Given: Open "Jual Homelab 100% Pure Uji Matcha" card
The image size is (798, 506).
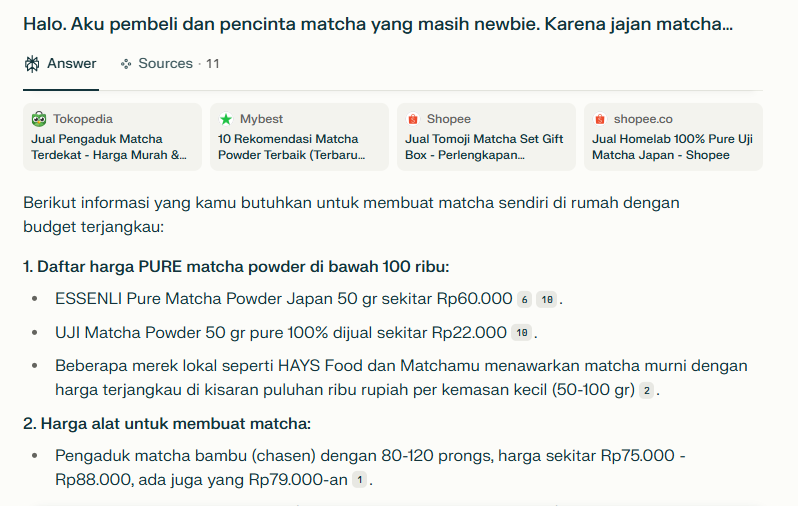Looking at the screenshot, I should (672, 147).
